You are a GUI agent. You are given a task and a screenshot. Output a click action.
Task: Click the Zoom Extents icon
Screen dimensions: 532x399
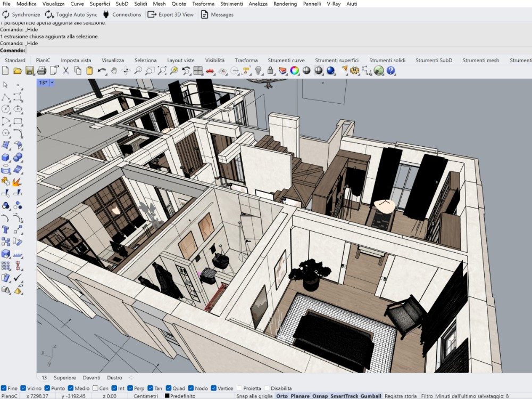[162, 71]
